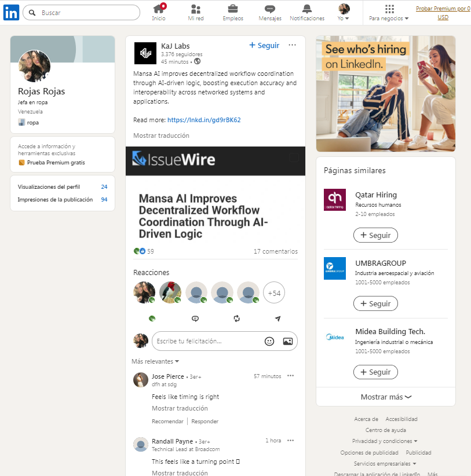Open Impresiones de la publicación stats
471x476 pixels.
pyautogui.click(x=63, y=200)
